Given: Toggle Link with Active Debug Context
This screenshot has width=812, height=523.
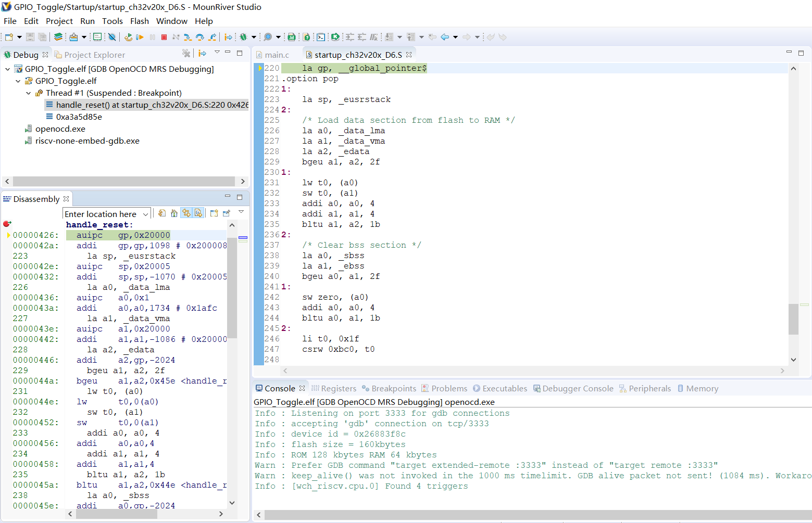Looking at the screenshot, I should coord(186,213).
